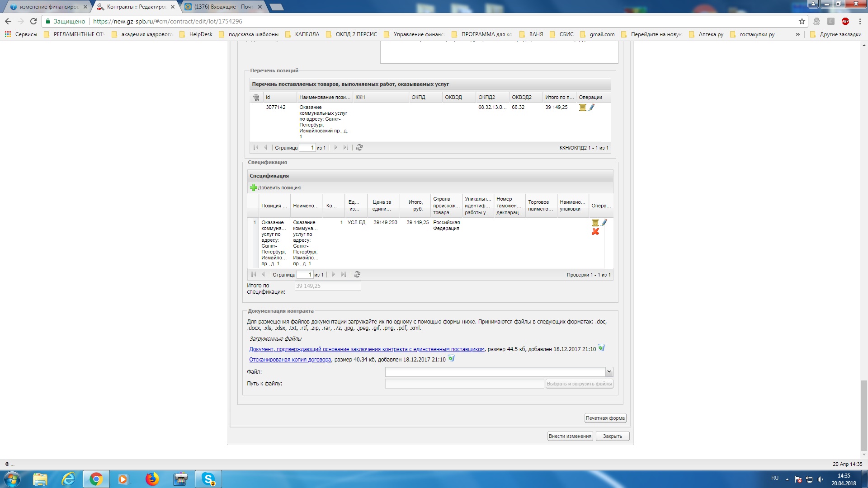Viewport: 868px width, 488px height.
Task: Expand the hidden bookmarks overflow chevron
Action: point(798,34)
